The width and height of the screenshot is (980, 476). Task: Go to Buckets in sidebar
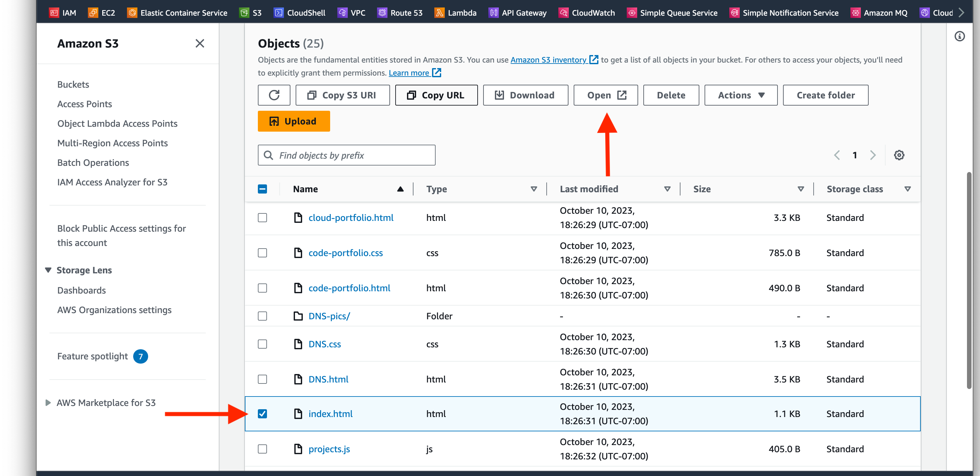point(73,84)
